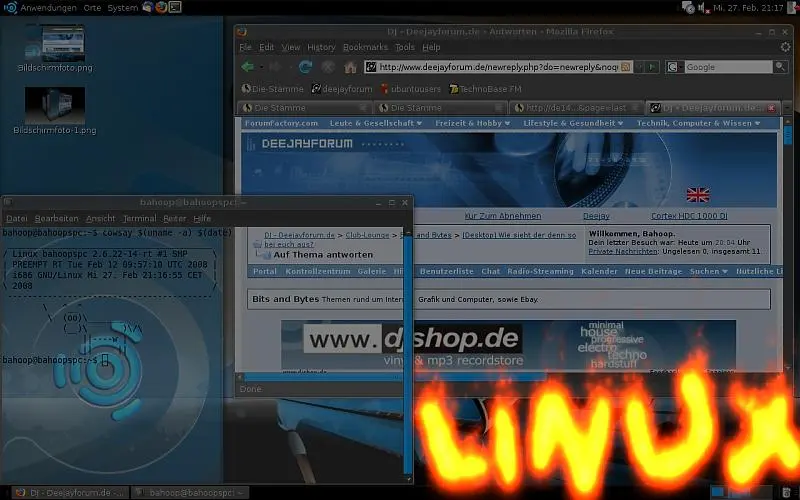Open Radio-Streaming in the forum navbar
The height and width of the screenshot is (500, 800).
[540, 271]
